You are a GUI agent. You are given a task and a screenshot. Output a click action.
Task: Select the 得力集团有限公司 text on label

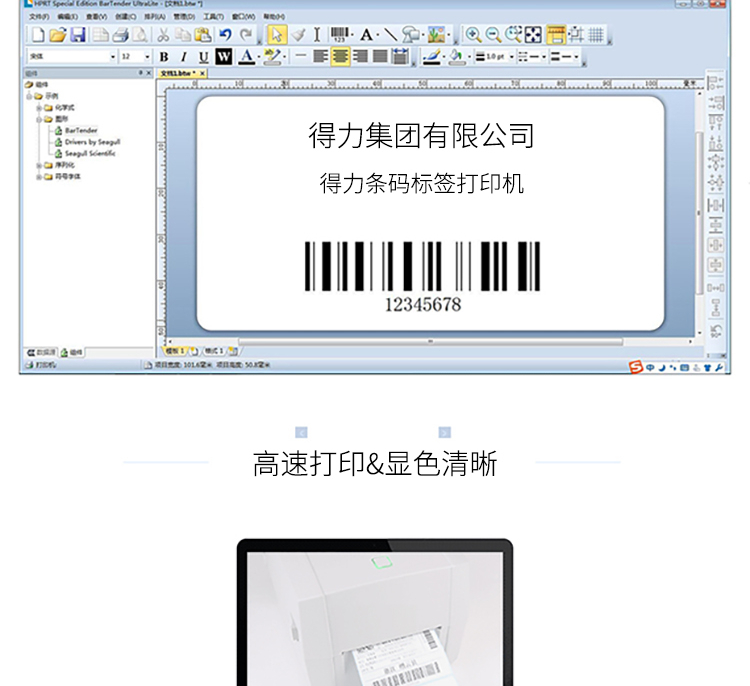click(421, 135)
